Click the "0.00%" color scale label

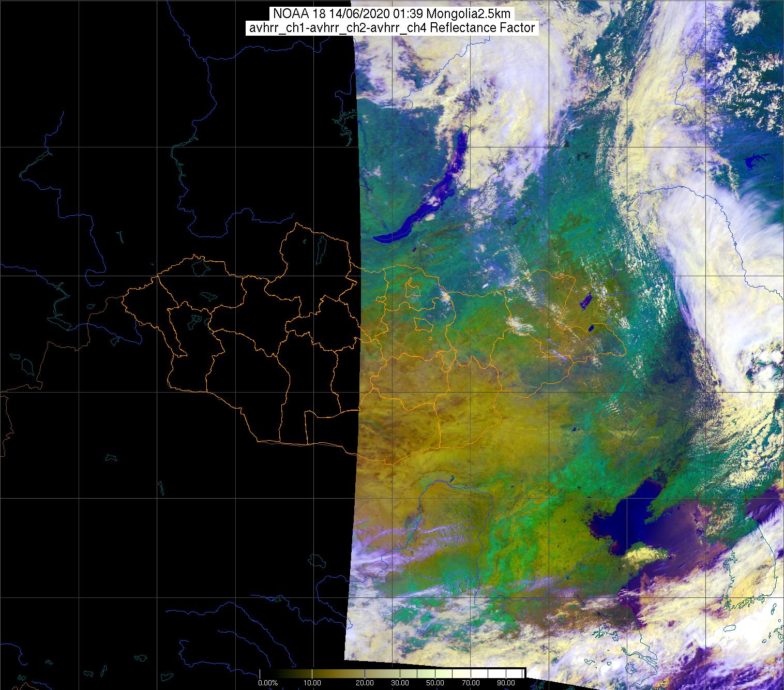point(268,683)
